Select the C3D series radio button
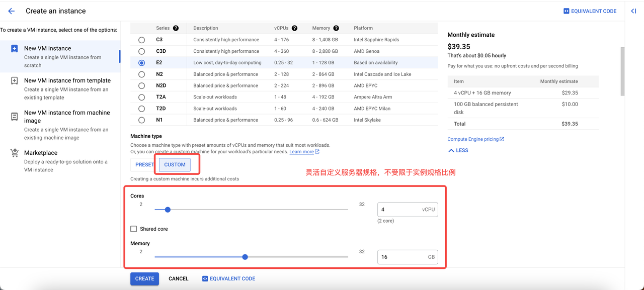The image size is (644, 290). [x=141, y=51]
